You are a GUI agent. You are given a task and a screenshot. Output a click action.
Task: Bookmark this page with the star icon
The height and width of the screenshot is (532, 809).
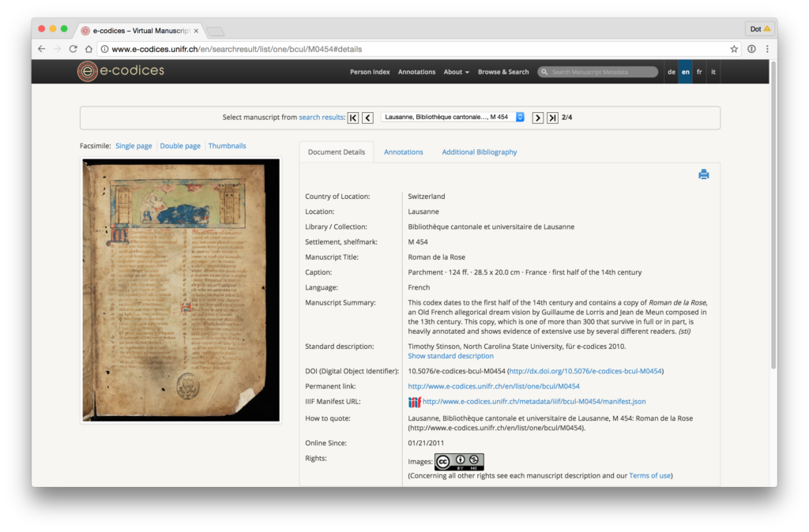734,49
